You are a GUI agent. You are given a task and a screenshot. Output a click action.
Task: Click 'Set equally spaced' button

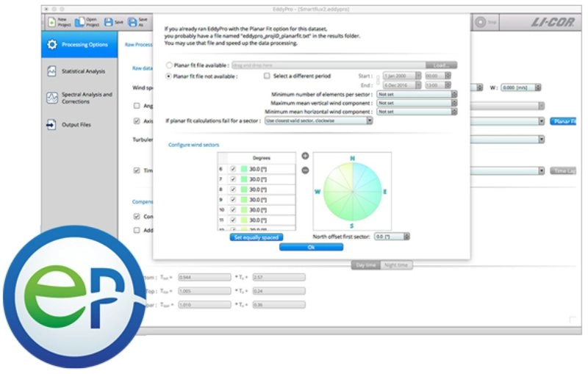[257, 237]
